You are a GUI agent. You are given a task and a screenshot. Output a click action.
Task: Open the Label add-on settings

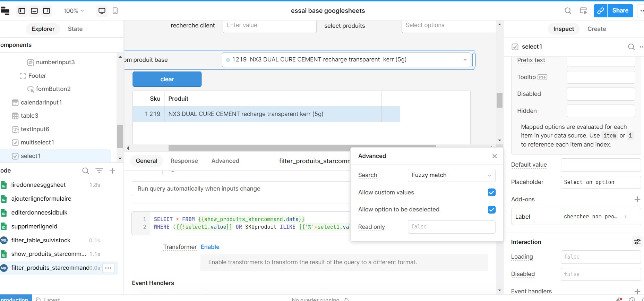[576, 217]
